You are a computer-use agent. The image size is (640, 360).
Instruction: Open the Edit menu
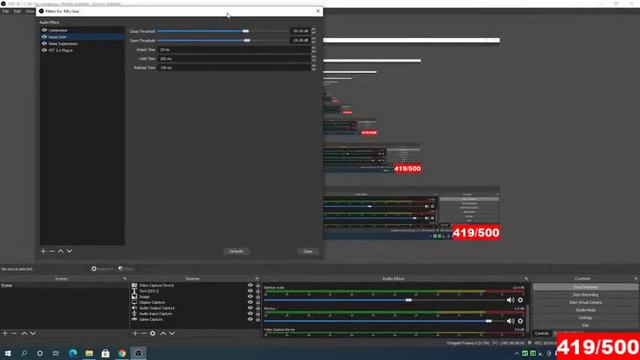(17, 11)
